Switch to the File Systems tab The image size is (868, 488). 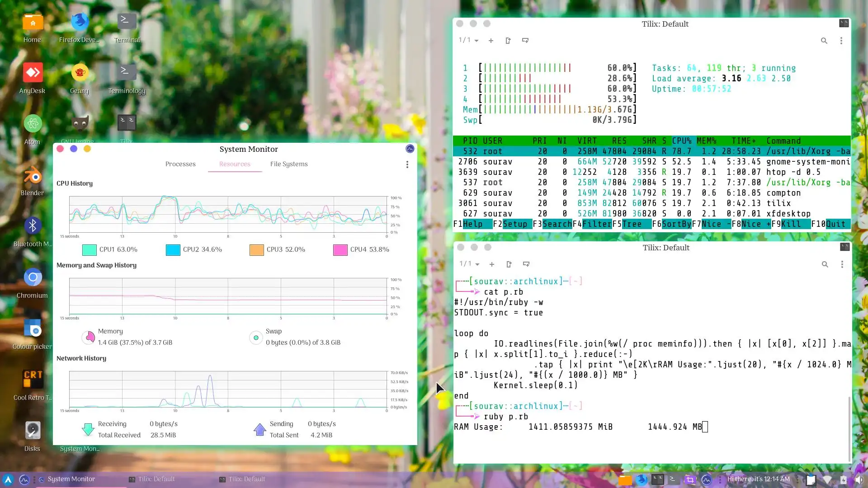[289, 164]
